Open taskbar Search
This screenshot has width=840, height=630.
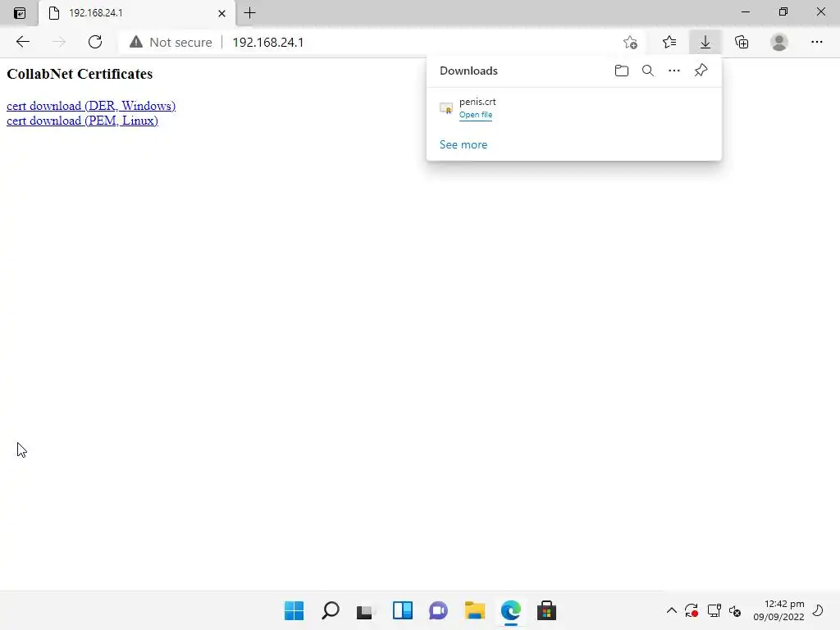[331, 610]
